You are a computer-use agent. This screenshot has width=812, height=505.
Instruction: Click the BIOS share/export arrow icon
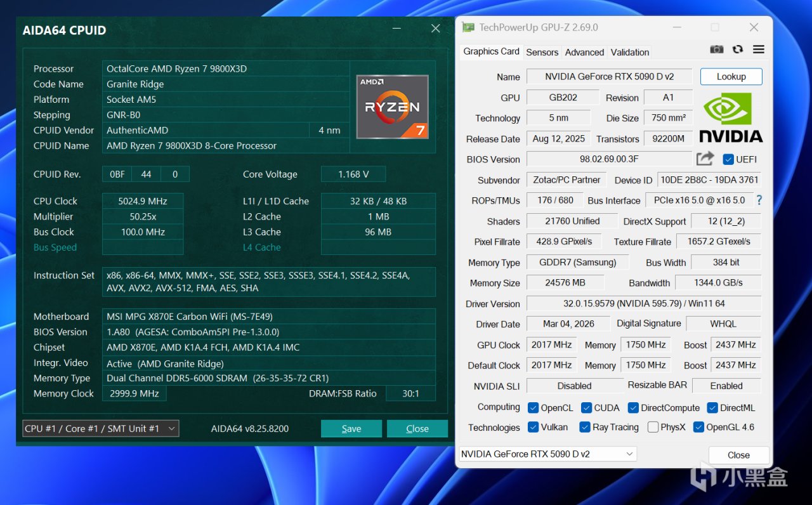(705, 159)
